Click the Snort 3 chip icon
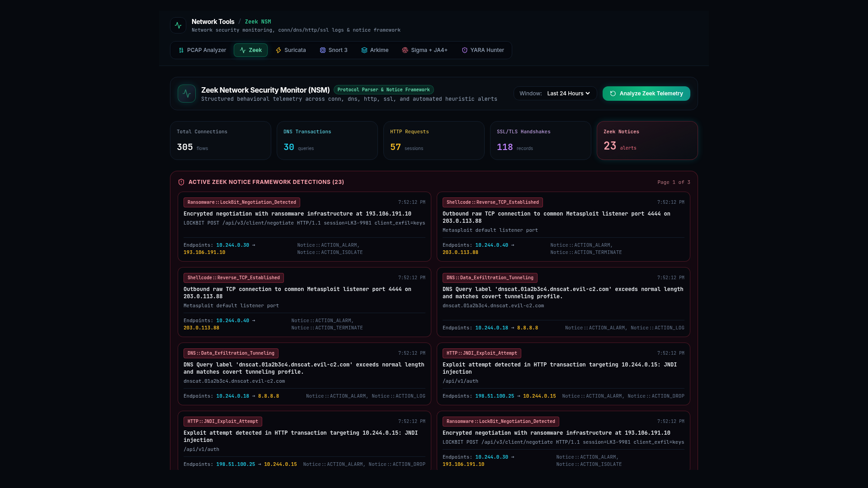This screenshot has width=868, height=488. tap(323, 50)
